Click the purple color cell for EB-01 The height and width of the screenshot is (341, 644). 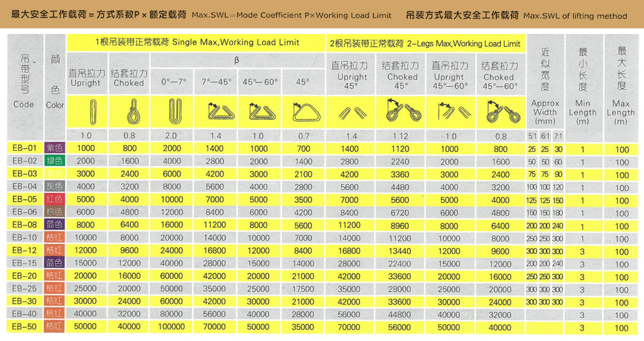click(54, 148)
